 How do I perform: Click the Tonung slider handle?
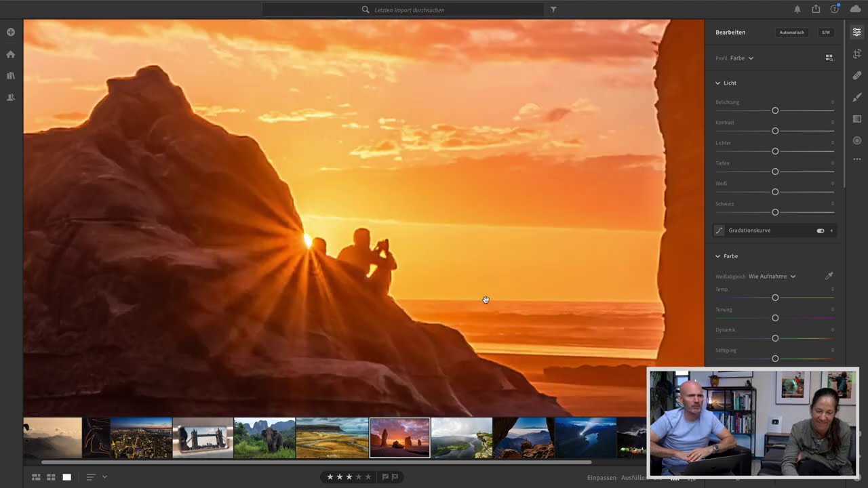coord(775,318)
